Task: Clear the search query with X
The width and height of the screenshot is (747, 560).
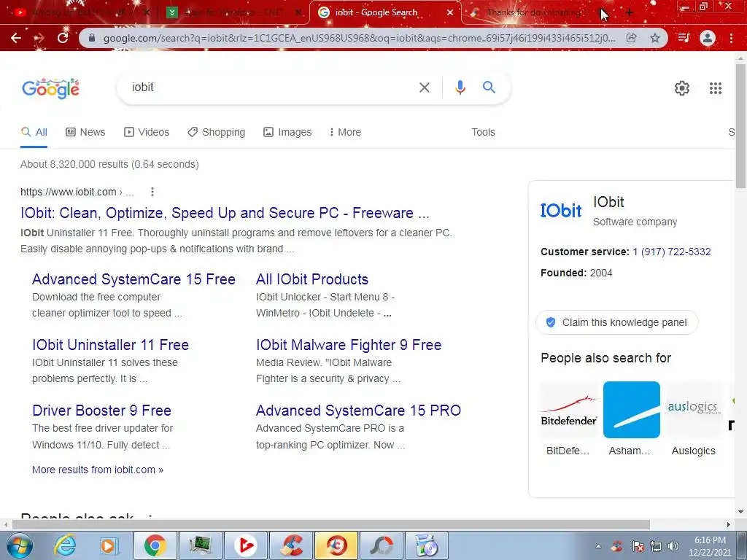Action: [x=424, y=87]
